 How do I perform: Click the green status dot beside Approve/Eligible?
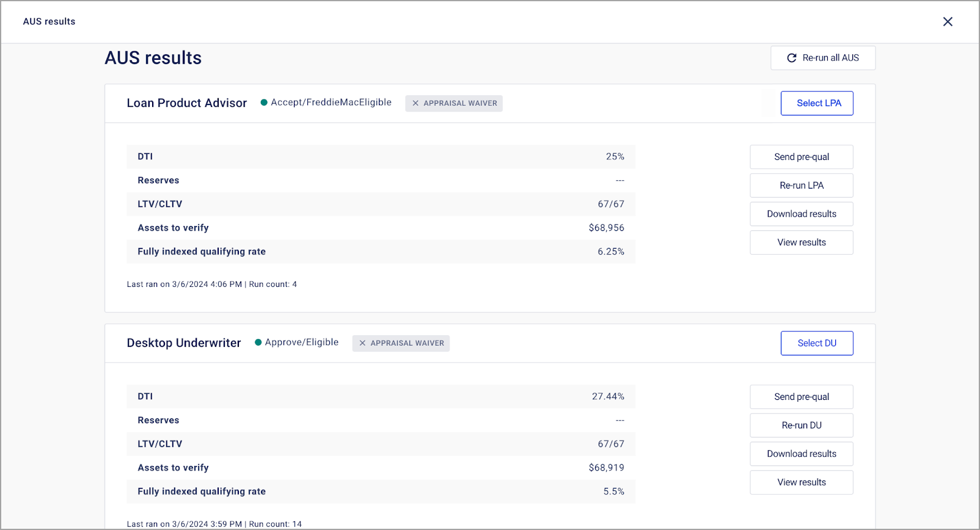click(x=258, y=343)
